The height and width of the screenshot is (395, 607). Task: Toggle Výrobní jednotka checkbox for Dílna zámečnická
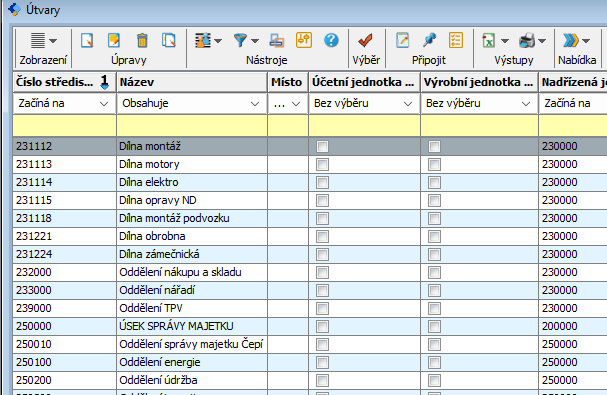tap(434, 254)
